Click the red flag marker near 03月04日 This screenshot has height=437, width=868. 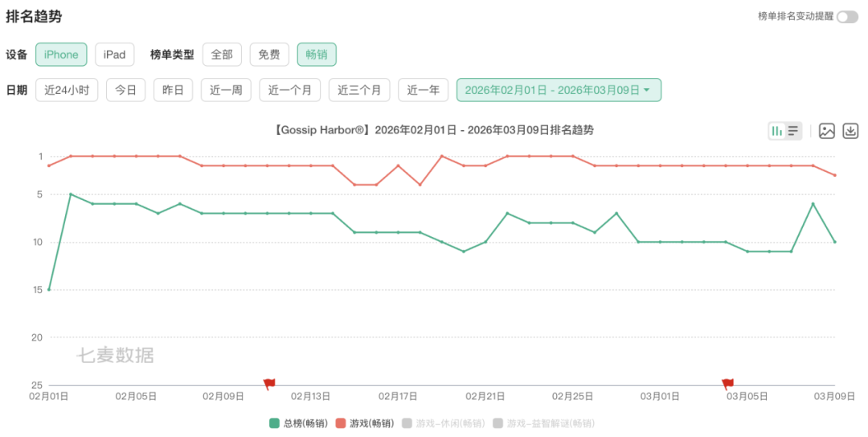pyautogui.click(x=727, y=384)
